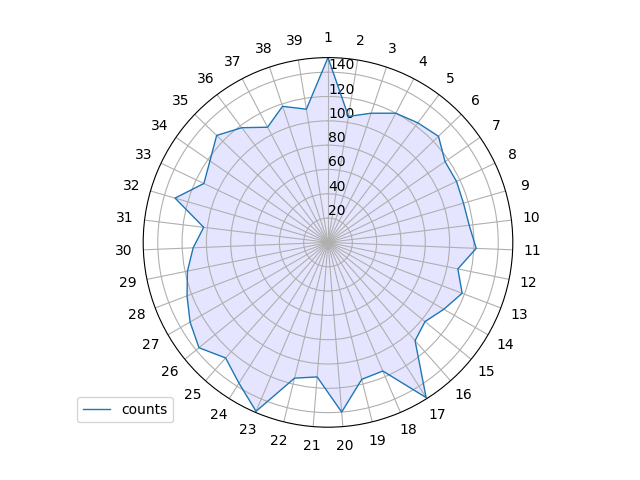Click the axis label '37'

click(x=232, y=61)
